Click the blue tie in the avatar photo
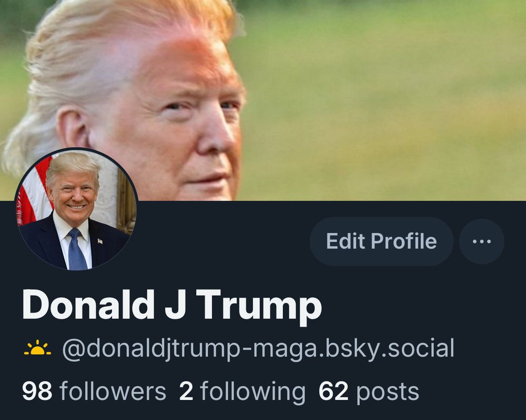 coord(77,250)
